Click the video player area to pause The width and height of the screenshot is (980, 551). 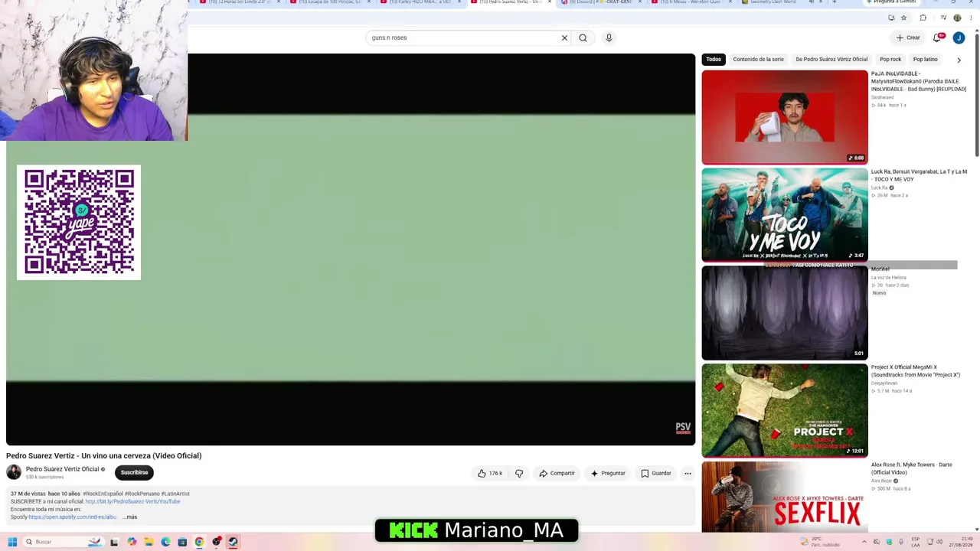click(351, 249)
